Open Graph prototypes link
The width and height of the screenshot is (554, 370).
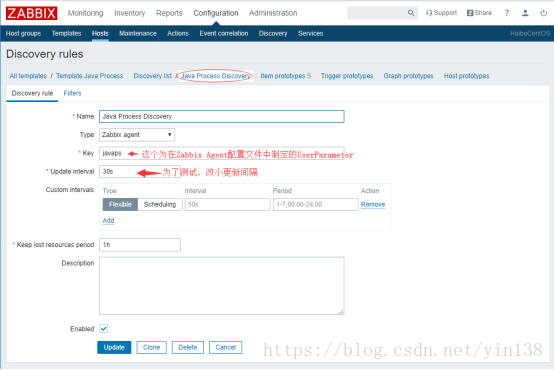408,76
